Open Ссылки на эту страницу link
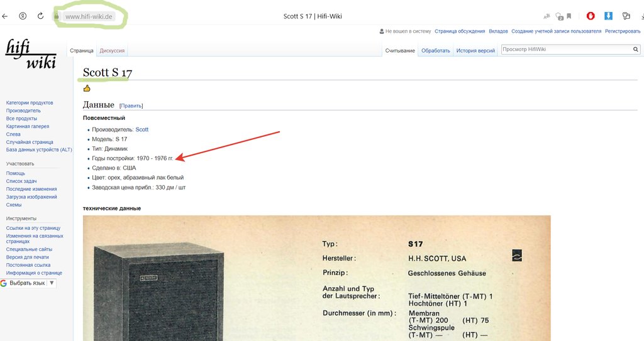Screen dimensions: 644x341 click(x=33, y=228)
